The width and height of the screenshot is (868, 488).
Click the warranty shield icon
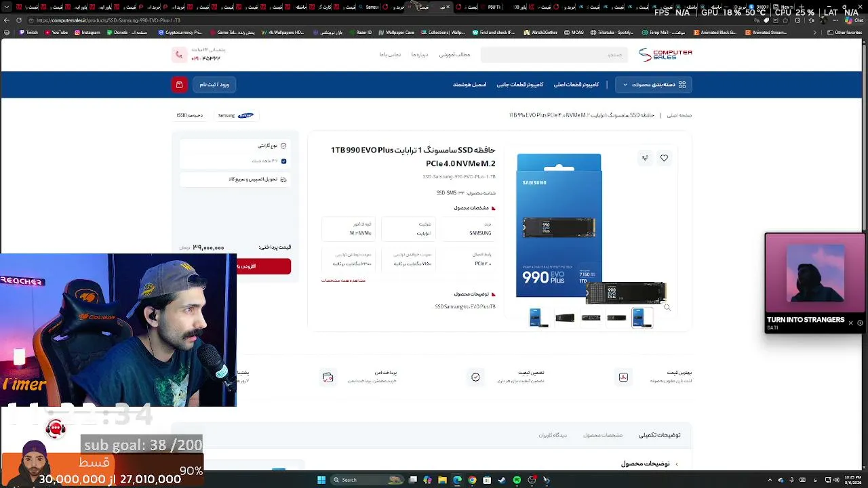(283, 146)
